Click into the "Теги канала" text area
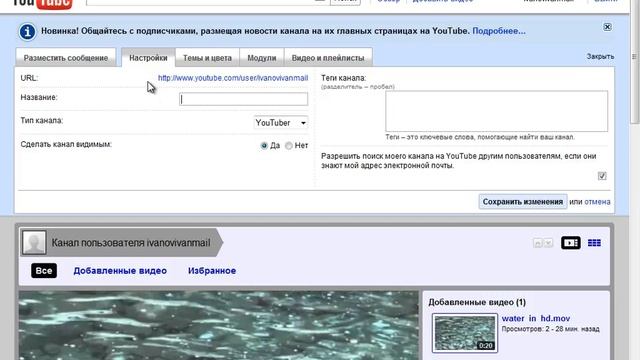Screen dimensions: 640x360 (x=496, y=111)
